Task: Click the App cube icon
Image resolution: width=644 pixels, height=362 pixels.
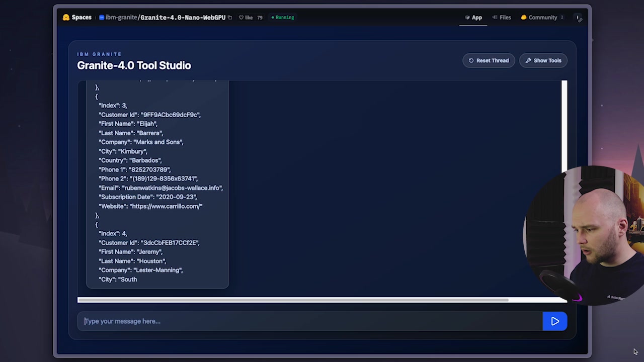Action: coord(468,17)
